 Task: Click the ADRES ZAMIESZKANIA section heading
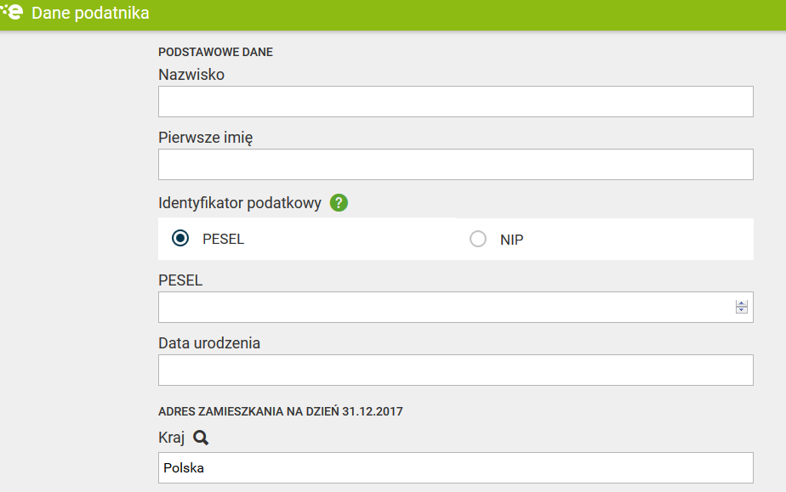tap(280, 411)
